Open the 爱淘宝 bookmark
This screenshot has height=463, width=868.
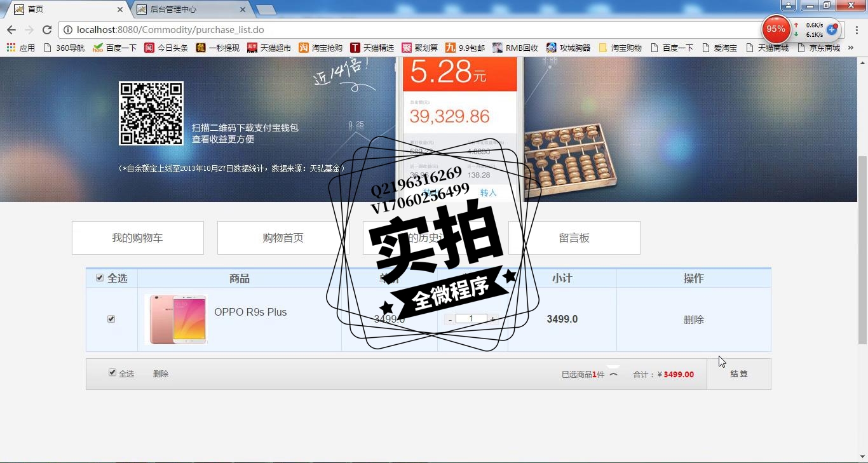(719, 48)
